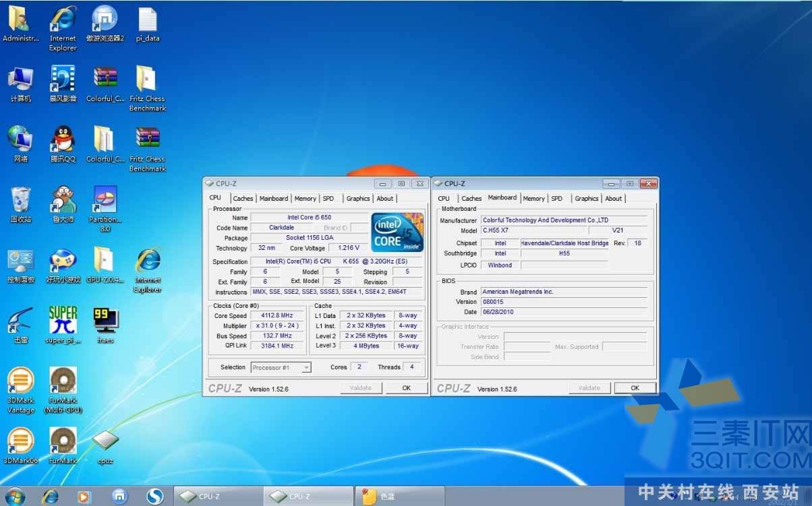Image resolution: width=812 pixels, height=506 pixels.
Task: Launch the 腾讯QQ penguin shortcut
Action: [63, 144]
